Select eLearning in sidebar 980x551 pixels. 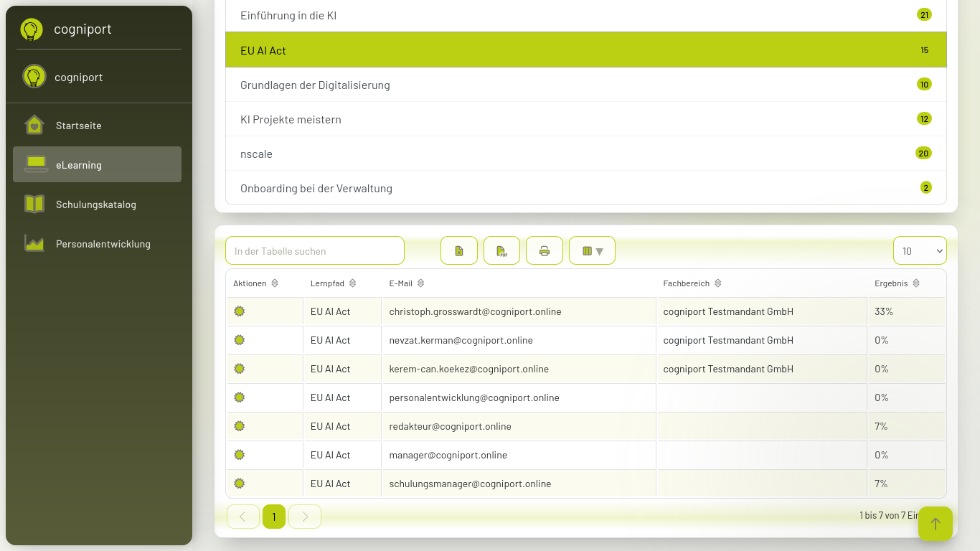[97, 164]
